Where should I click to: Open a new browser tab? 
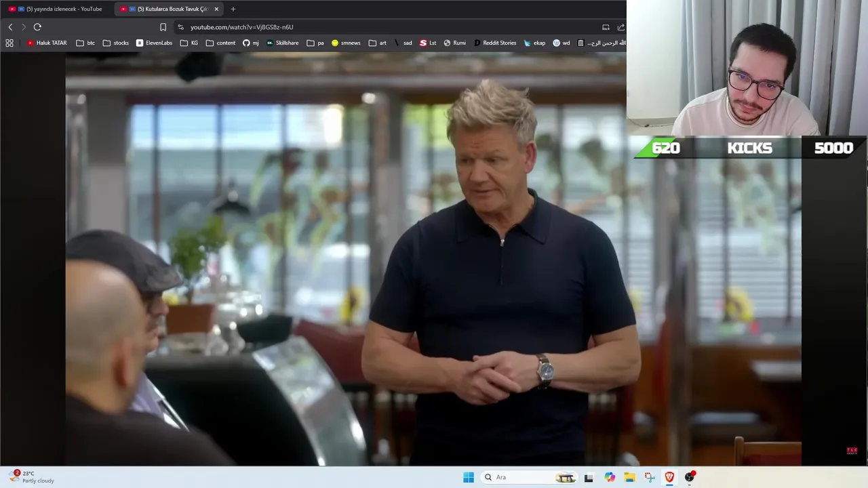[x=233, y=9]
